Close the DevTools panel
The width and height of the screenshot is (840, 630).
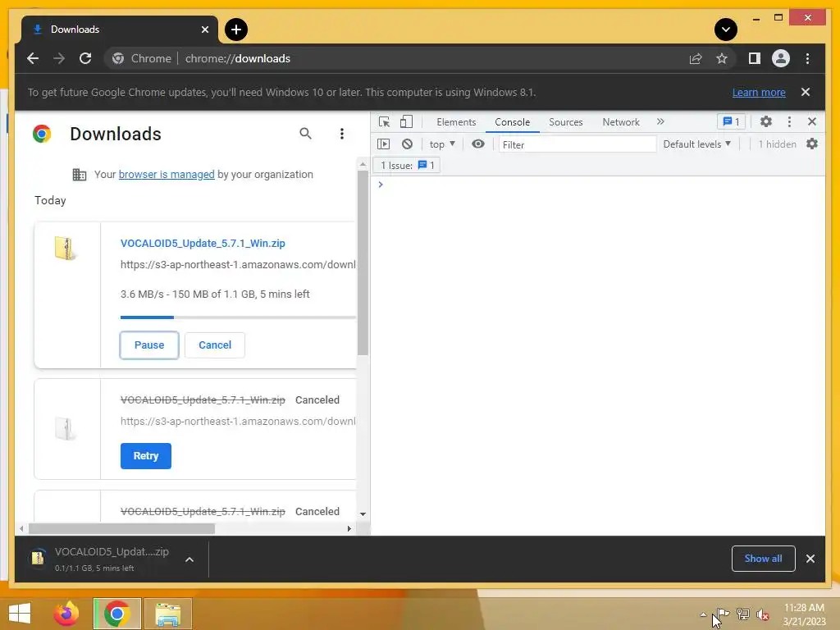click(x=812, y=121)
